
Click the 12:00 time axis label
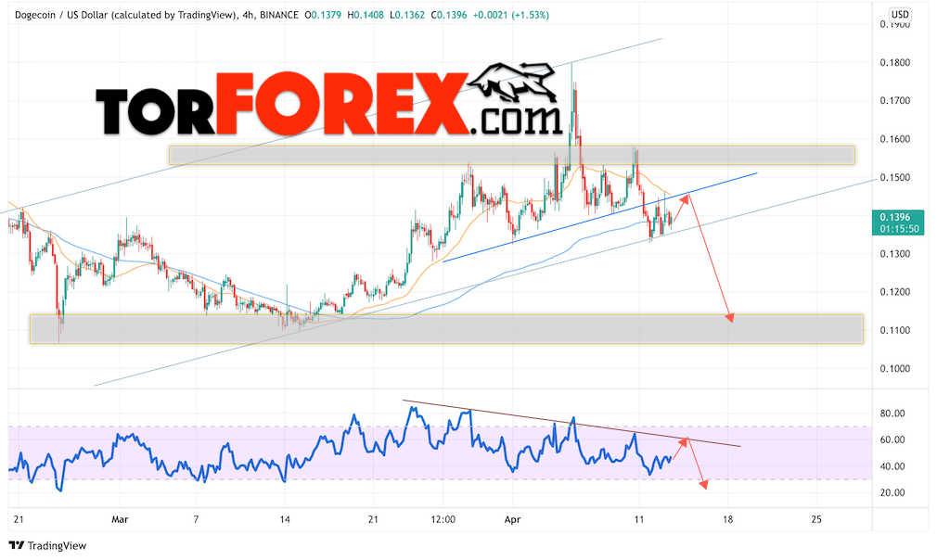tap(443, 519)
